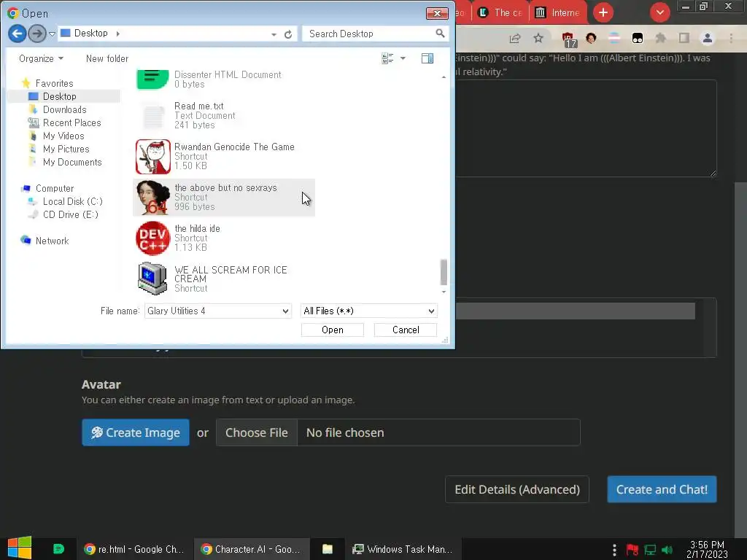The height and width of the screenshot is (560, 747).
Task: Click the black square extension with eyes
Action: pyautogui.click(x=638, y=39)
